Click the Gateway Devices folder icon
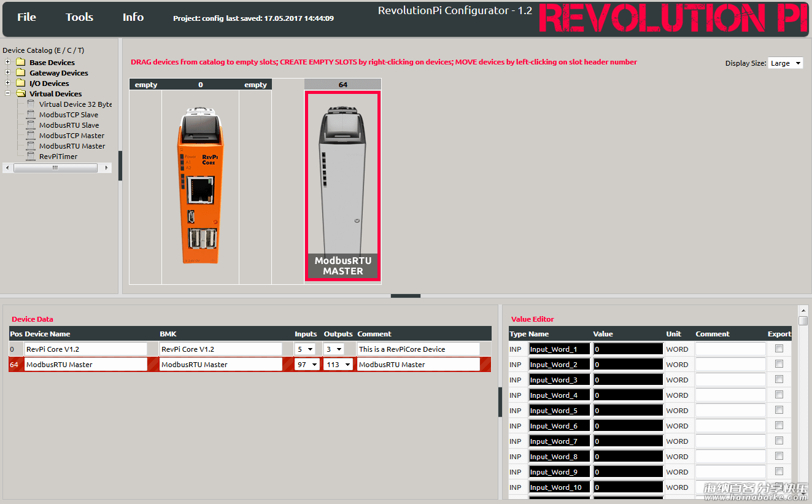This screenshot has width=812, height=504. click(21, 72)
